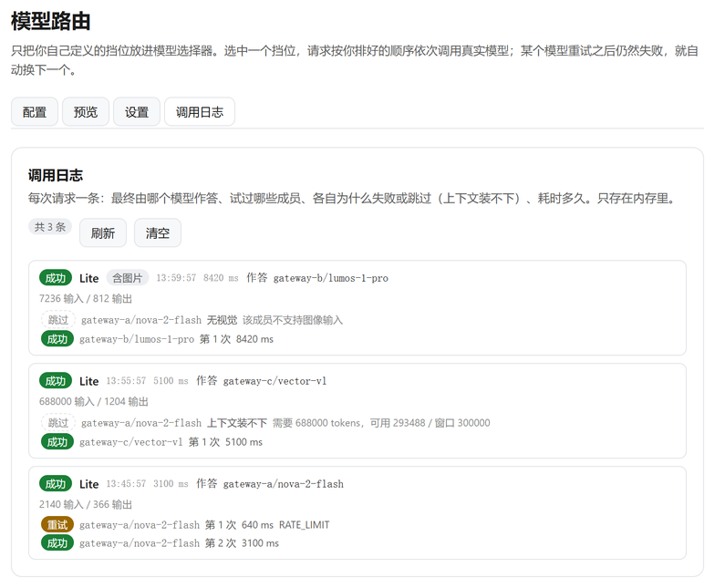Click the 3100 ms duration in third header
The image size is (715, 588).
(171, 483)
